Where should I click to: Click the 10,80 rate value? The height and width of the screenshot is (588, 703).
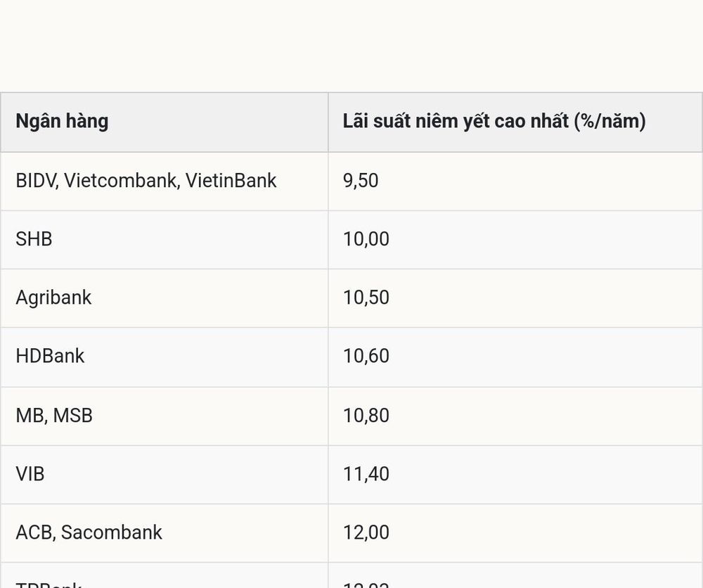(x=366, y=415)
